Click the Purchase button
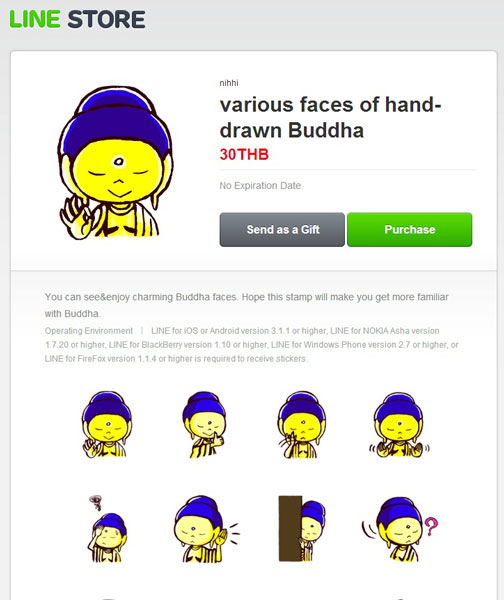Screen dimensions: 504x600 tap(409, 230)
